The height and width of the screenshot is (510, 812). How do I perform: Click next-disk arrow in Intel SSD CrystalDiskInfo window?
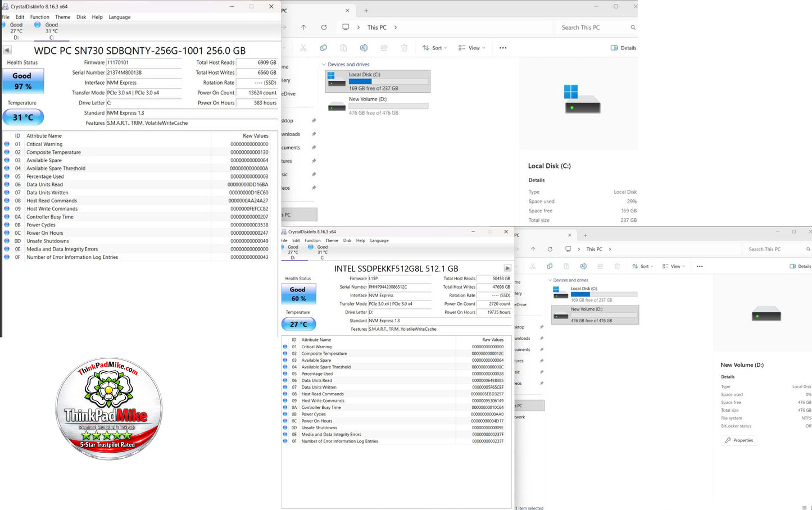[x=507, y=268]
